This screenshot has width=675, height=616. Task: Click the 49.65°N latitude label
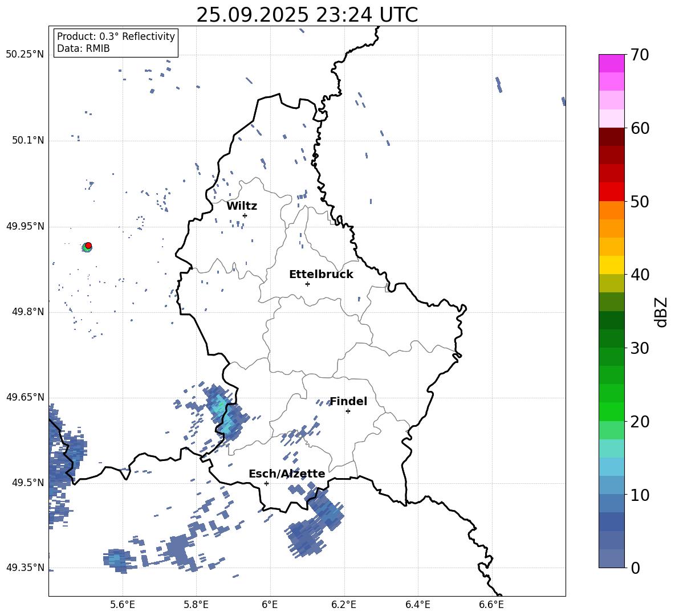(x=25, y=397)
